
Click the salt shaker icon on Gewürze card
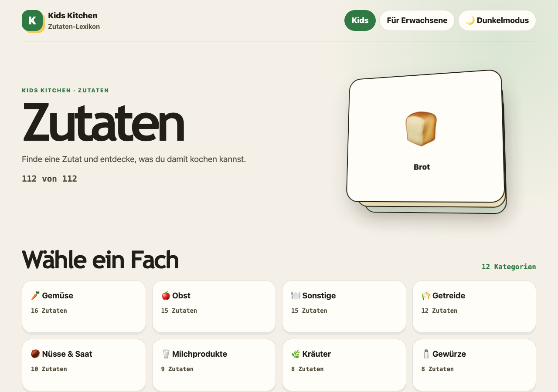click(426, 354)
